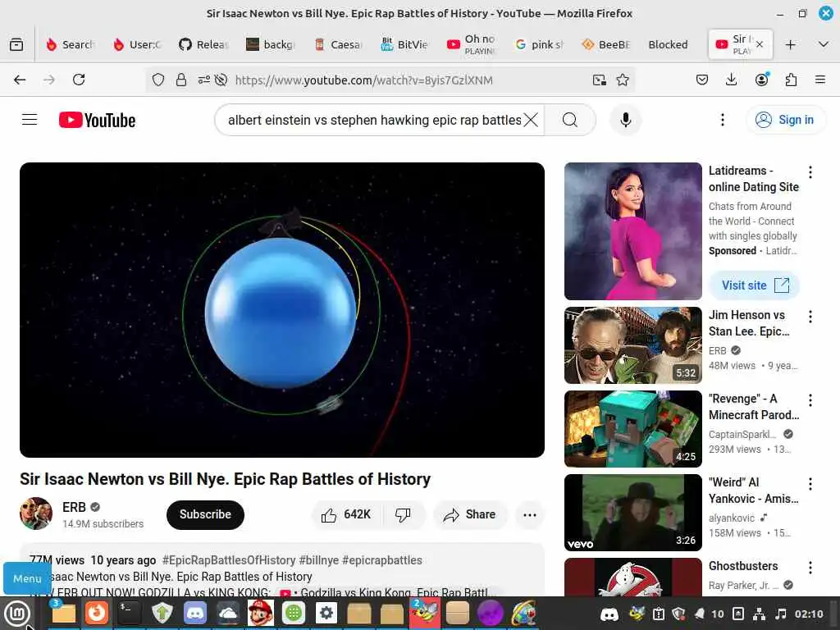Open the tracking protection shield icon
The height and width of the screenshot is (630, 840).
(x=158, y=80)
